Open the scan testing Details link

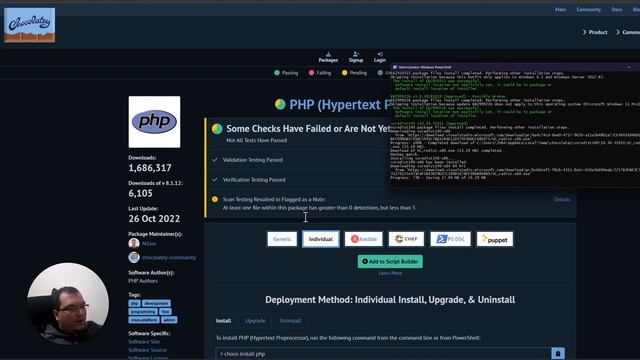click(x=562, y=199)
